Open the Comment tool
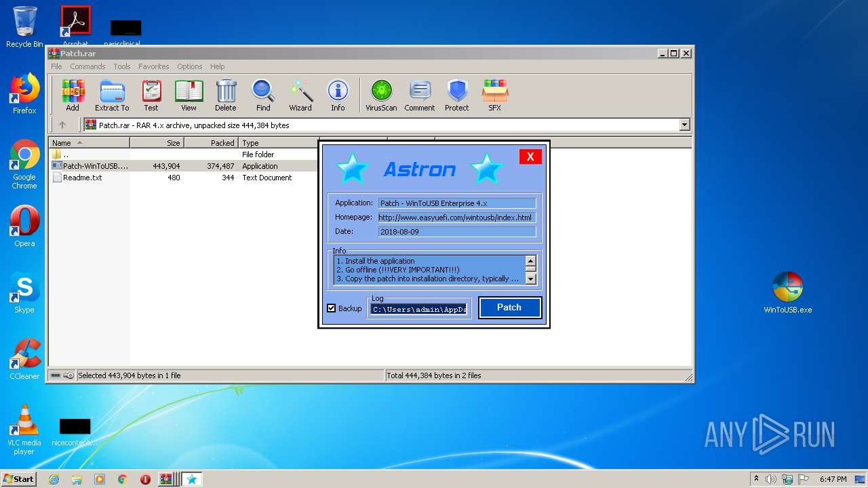The width and height of the screenshot is (868, 488). pos(420,96)
